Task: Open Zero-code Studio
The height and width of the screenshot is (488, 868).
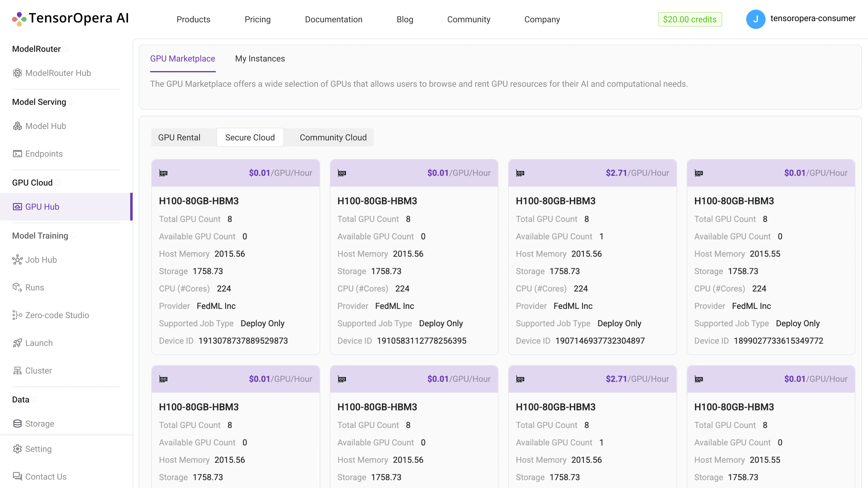Action: coord(57,315)
